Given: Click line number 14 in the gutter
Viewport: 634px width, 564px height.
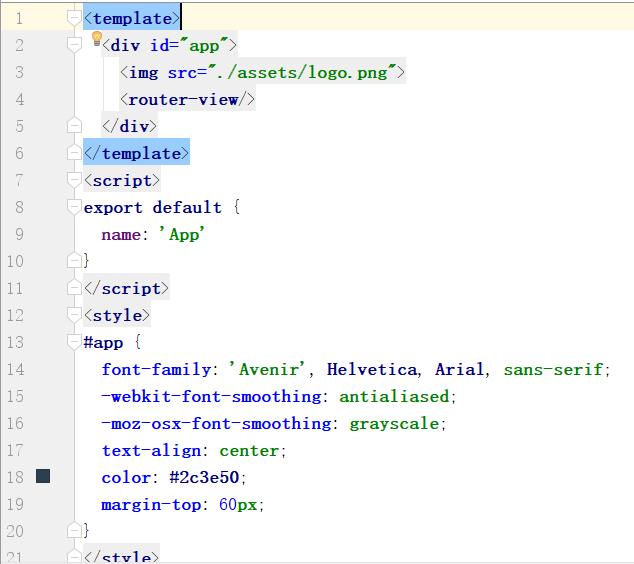Looking at the screenshot, I should coord(15,369).
